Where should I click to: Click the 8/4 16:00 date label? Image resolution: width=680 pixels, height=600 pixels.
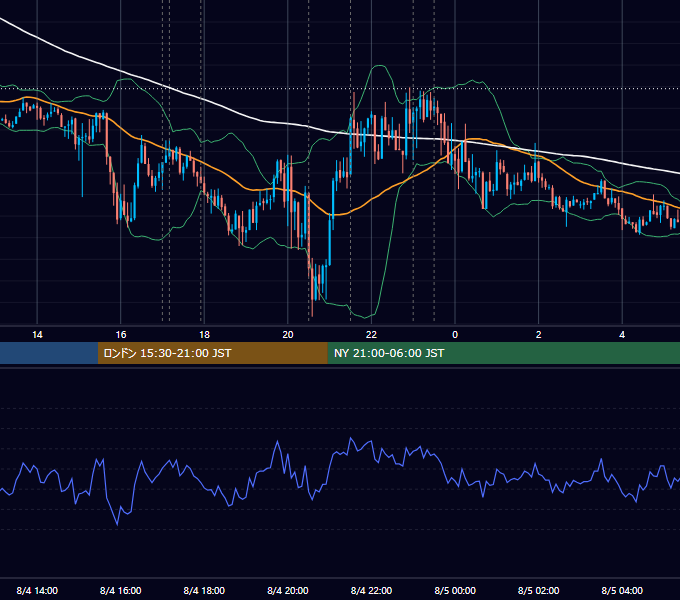(121, 590)
